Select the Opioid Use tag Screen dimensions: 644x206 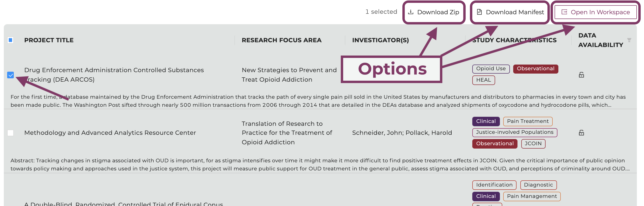click(x=491, y=69)
